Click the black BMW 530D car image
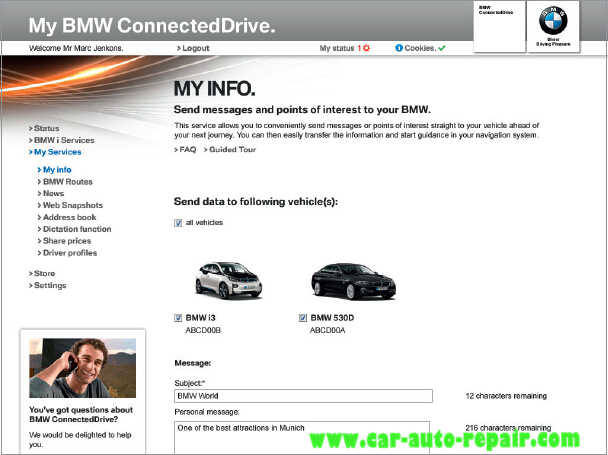Screen dimensions: 608x455 point(353,281)
